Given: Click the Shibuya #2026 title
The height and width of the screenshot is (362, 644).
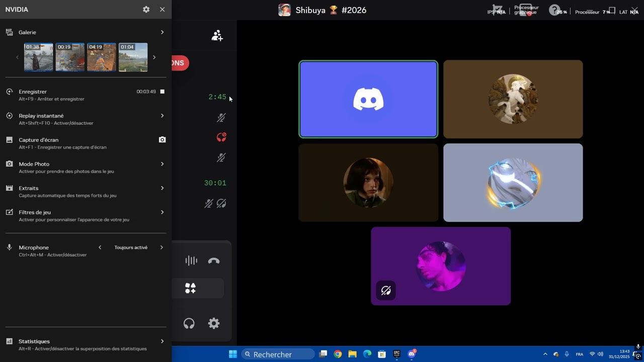Looking at the screenshot, I should point(331,10).
